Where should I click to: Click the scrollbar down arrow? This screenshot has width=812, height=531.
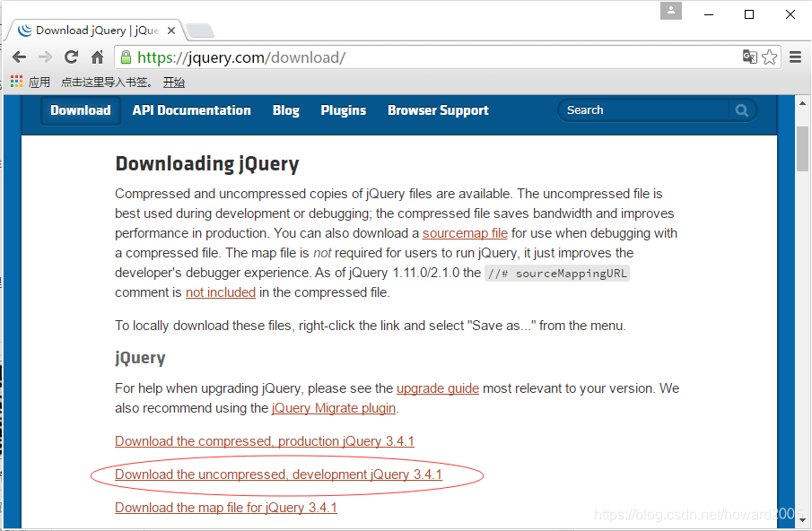point(803,520)
